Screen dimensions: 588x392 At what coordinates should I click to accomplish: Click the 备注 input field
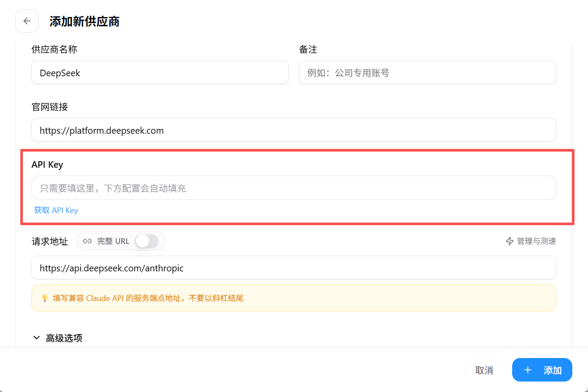coord(427,73)
